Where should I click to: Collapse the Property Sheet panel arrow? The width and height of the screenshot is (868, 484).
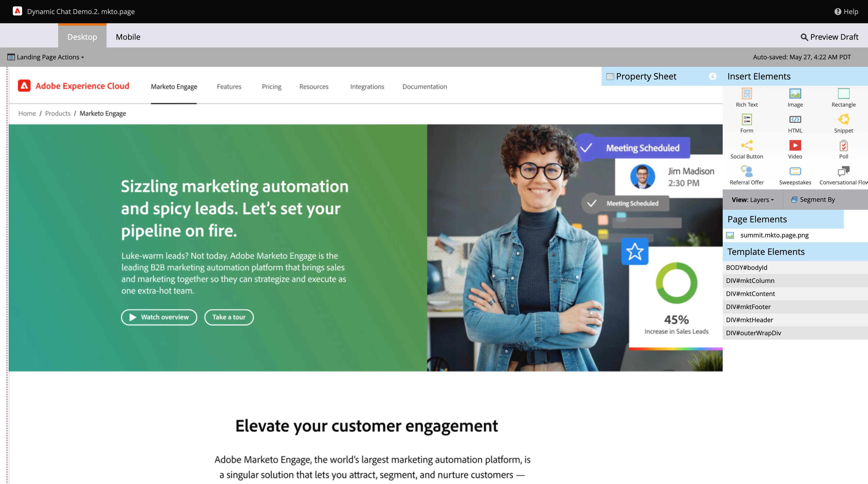coord(712,76)
